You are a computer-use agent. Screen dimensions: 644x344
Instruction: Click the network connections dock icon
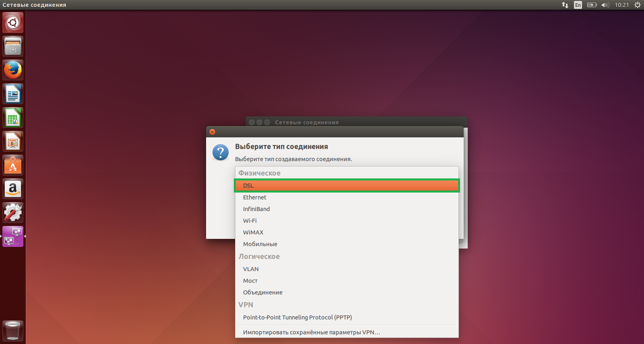pos(13,236)
